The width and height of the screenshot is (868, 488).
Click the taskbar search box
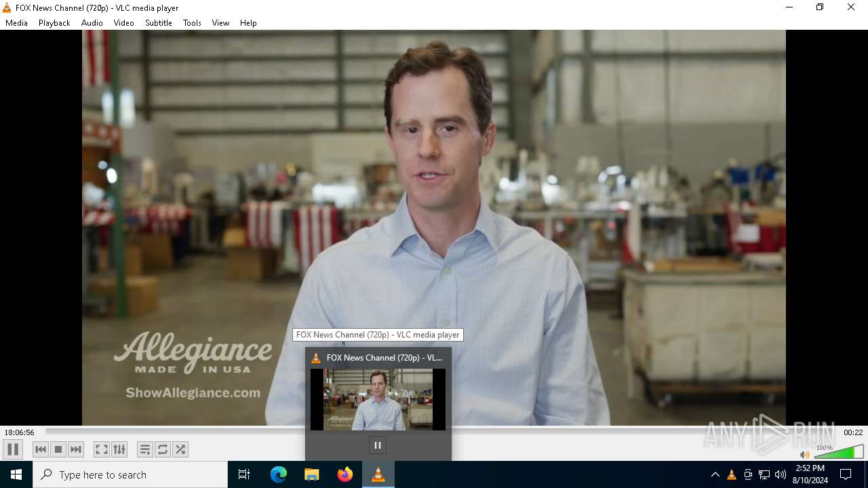pos(130,474)
